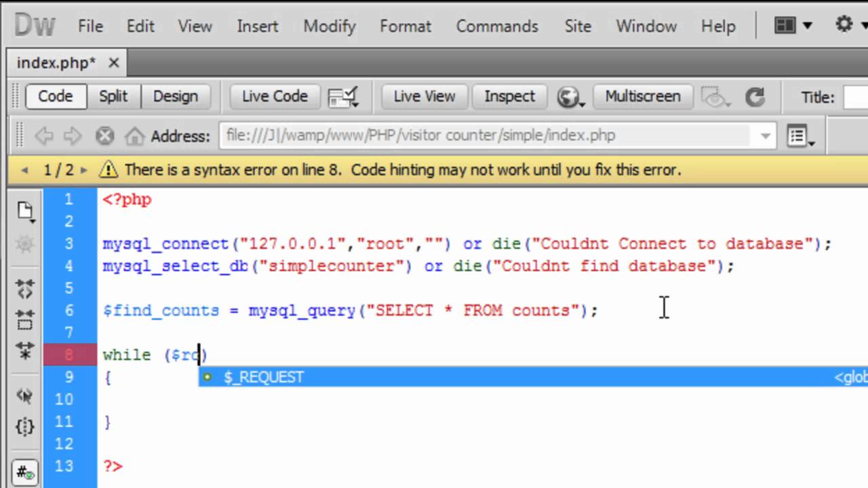Image resolution: width=868 pixels, height=488 pixels.
Task: Click line number 1 in the gutter
Action: 69,199
